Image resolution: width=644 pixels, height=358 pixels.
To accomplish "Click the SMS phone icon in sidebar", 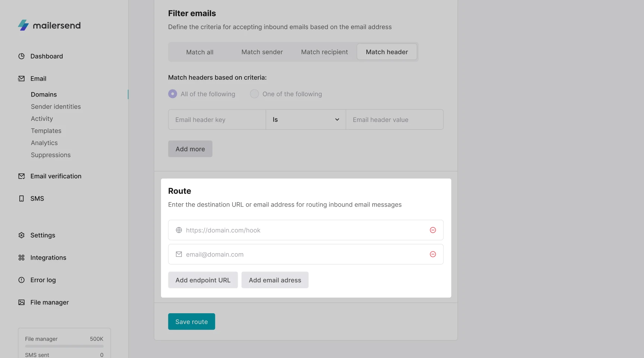I will [22, 199].
